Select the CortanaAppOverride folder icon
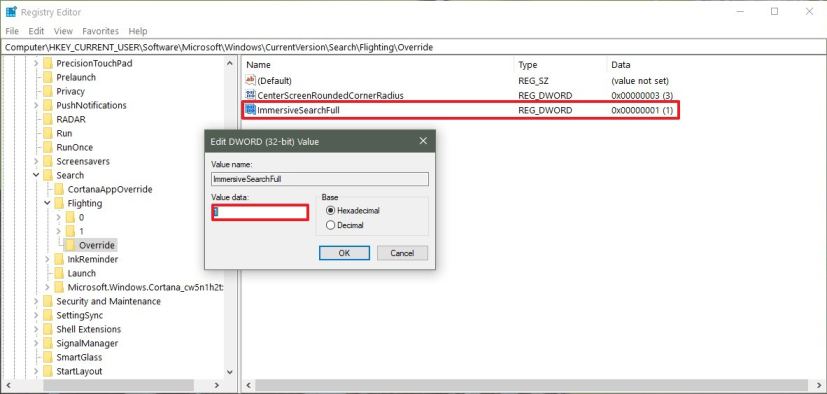 click(x=59, y=189)
